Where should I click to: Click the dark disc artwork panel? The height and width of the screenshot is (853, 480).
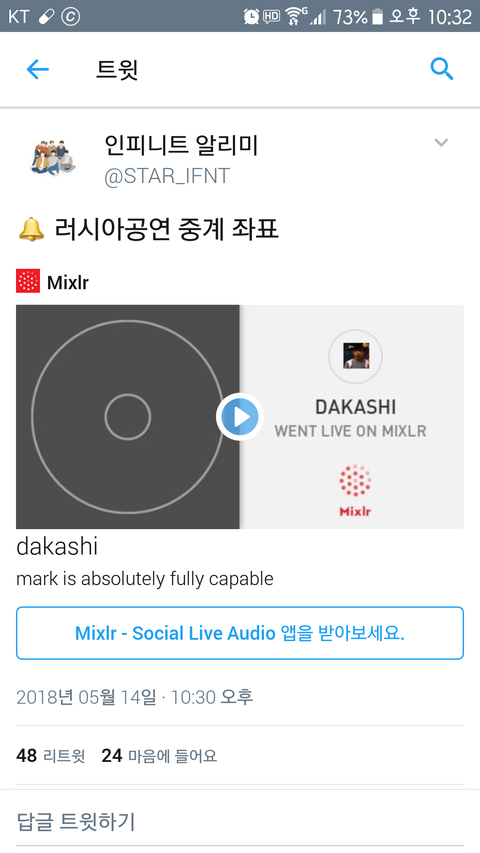click(127, 417)
